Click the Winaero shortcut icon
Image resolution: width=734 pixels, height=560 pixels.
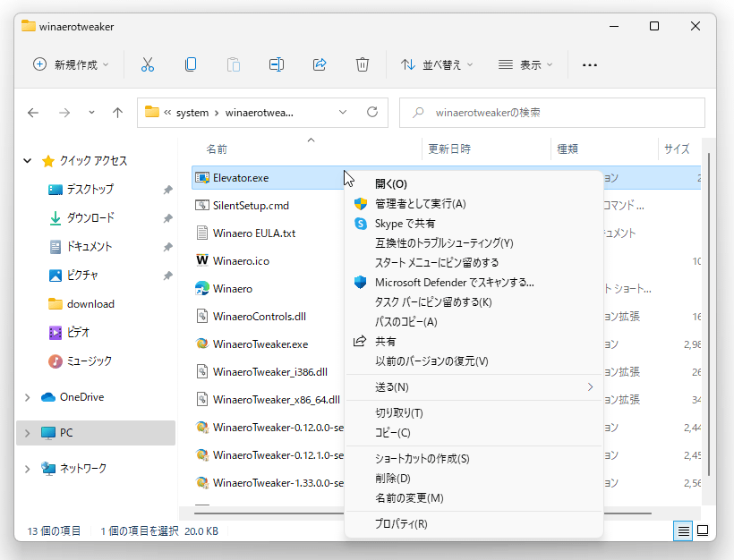tap(202, 288)
